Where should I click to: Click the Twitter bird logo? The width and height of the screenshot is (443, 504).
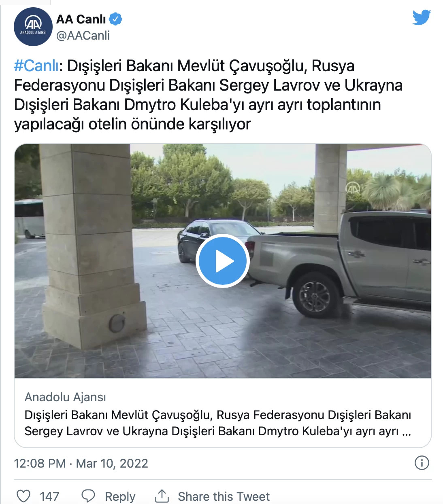click(x=422, y=17)
